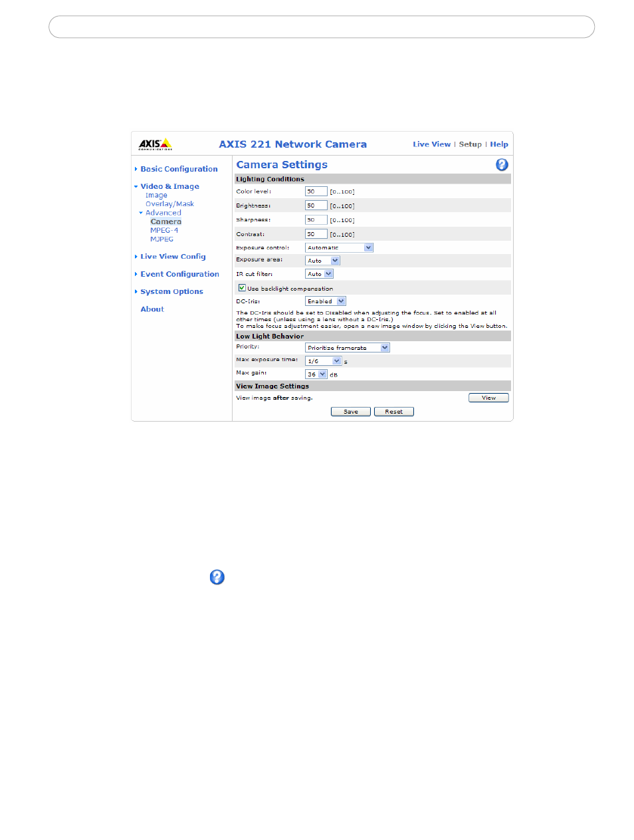Open the Max gain dropdown
The width and height of the screenshot is (634, 840).
[x=316, y=374]
